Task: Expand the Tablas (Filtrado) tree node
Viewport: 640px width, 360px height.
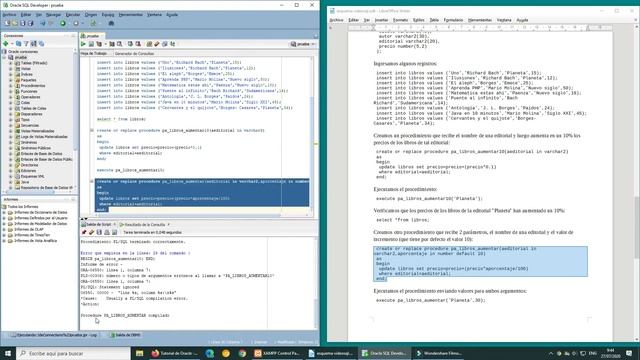Action: coord(11,63)
